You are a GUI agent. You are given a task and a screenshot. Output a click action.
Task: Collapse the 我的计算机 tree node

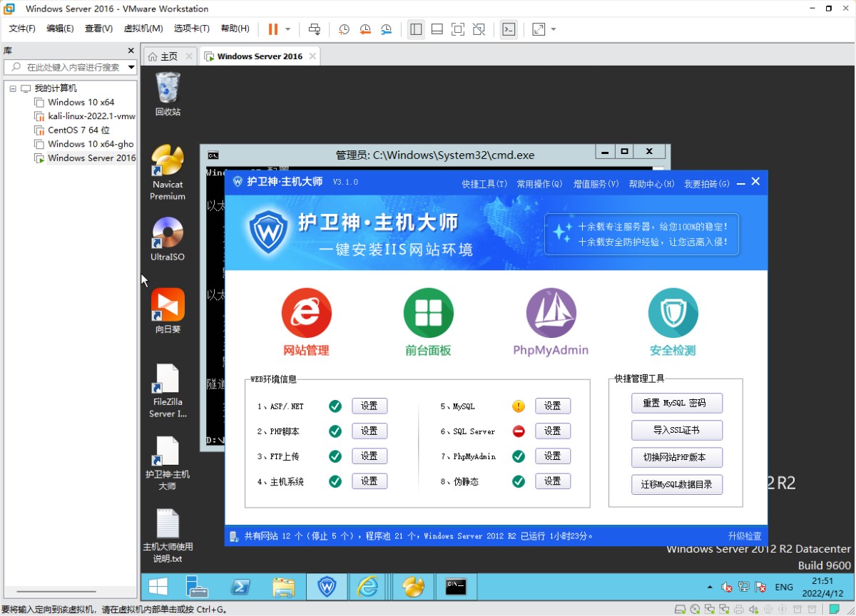pos(13,88)
